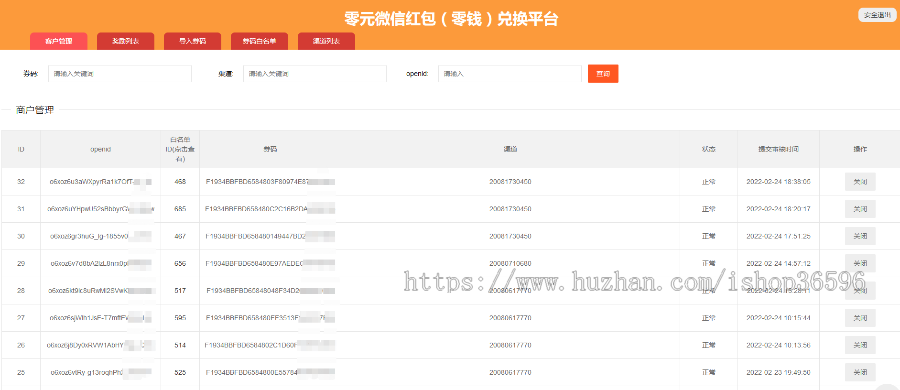Select the ID cell 32
Screen dimensions: 900x390
(x=21, y=182)
